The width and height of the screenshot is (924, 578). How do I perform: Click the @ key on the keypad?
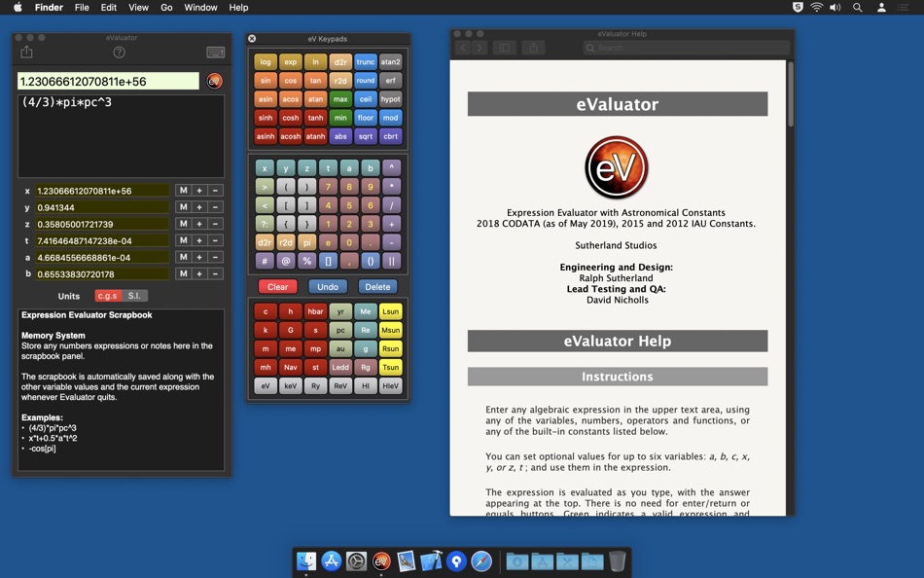tap(286, 261)
